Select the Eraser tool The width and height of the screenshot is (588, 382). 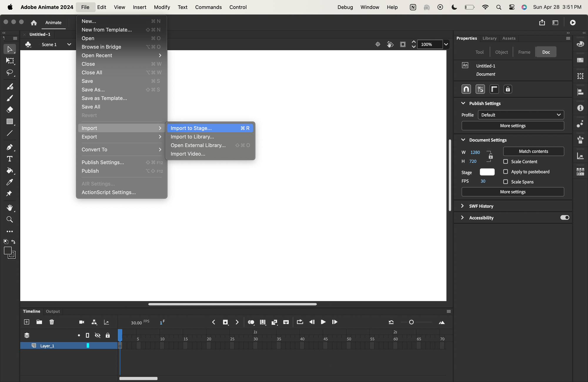[x=10, y=110]
